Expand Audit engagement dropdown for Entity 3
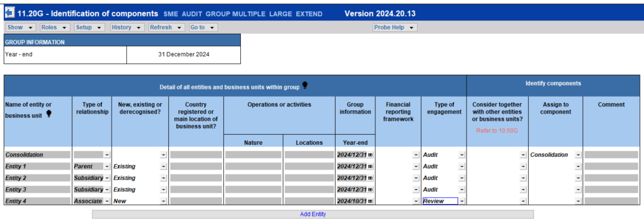The height and width of the screenshot is (224, 644). [462, 190]
